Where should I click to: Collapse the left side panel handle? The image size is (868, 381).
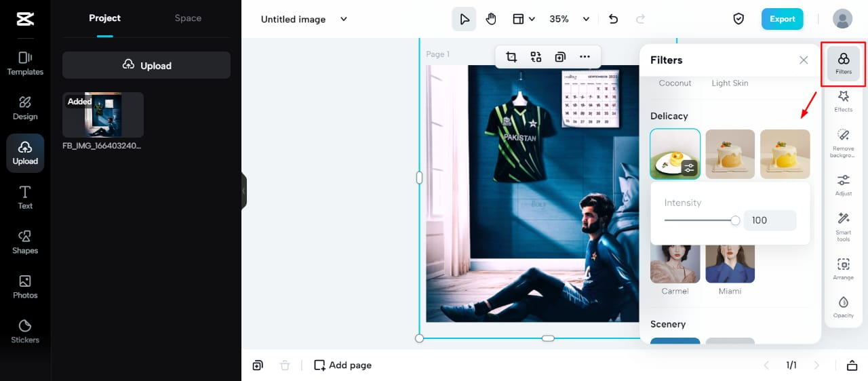tap(244, 190)
